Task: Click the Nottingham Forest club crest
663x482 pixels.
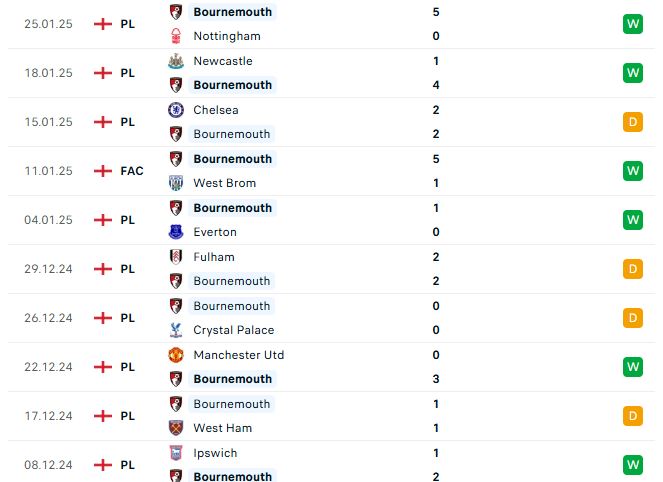Action: coord(176,36)
